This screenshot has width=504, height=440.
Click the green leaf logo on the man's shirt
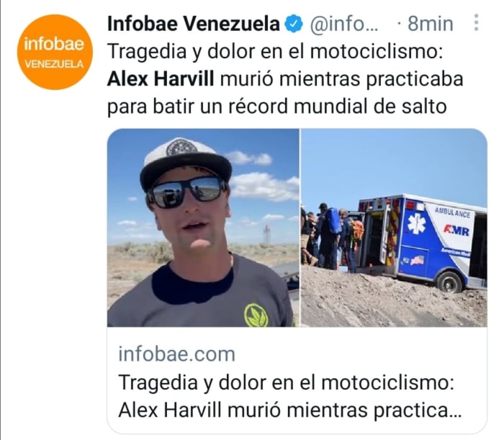[256, 315]
